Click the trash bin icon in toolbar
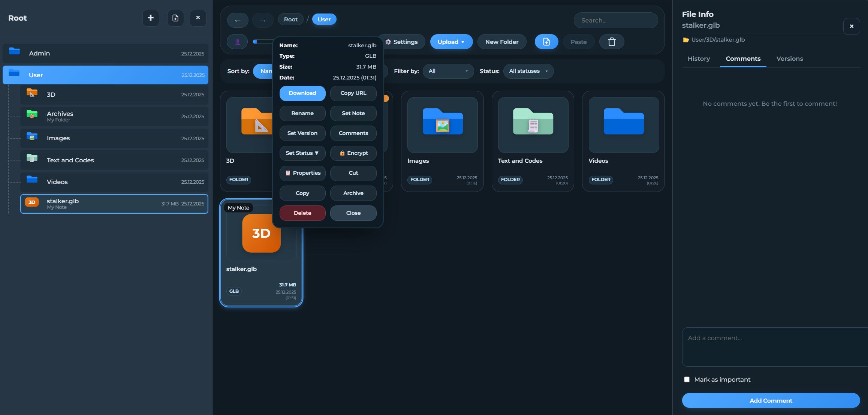This screenshot has width=868, height=415. (x=611, y=42)
